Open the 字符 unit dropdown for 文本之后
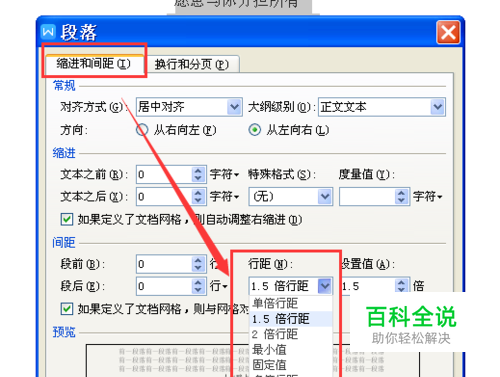This screenshot has height=377, width=500. pyautogui.click(x=224, y=197)
